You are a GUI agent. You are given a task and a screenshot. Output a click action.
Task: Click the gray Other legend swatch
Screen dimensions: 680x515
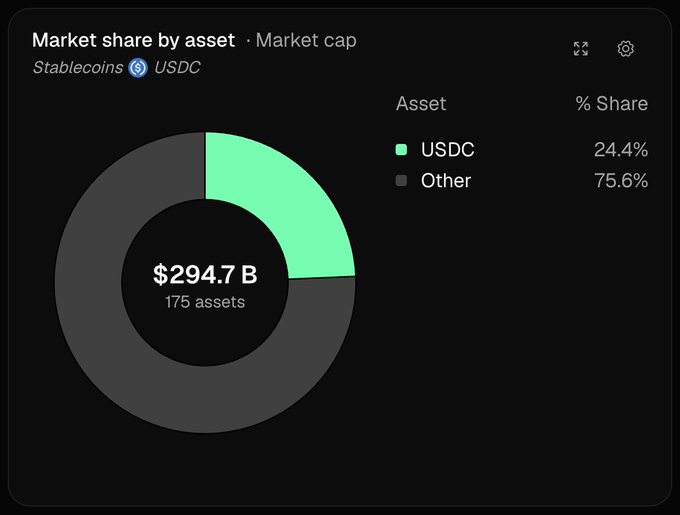tap(401, 180)
